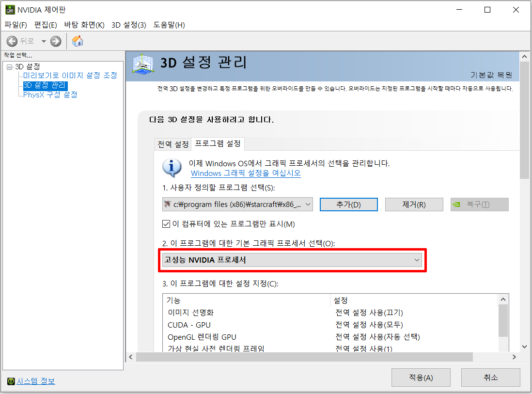Select 미리보기로 이미지 설정 조정 tree item

point(70,75)
